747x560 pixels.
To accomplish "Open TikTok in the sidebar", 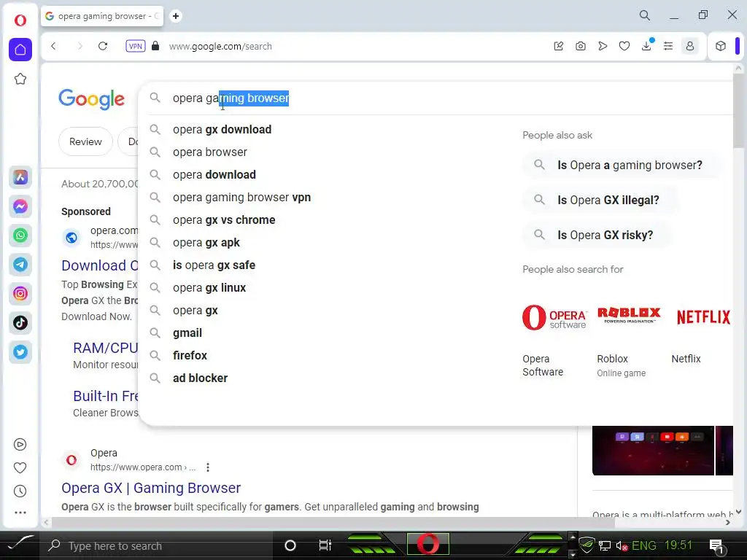I will (x=20, y=323).
